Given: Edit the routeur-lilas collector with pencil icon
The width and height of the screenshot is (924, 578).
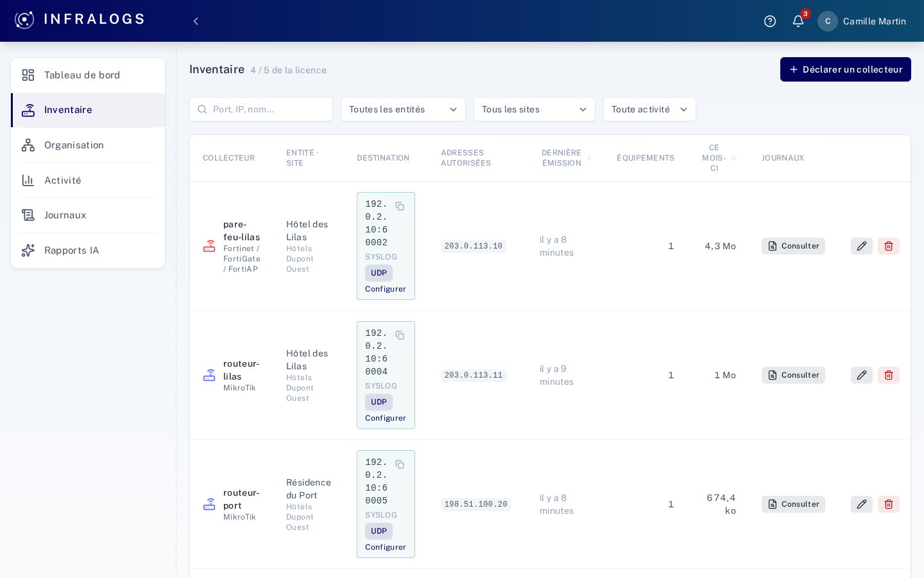Looking at the screenshot, I should pyautogui.click(x=862, y=375).
